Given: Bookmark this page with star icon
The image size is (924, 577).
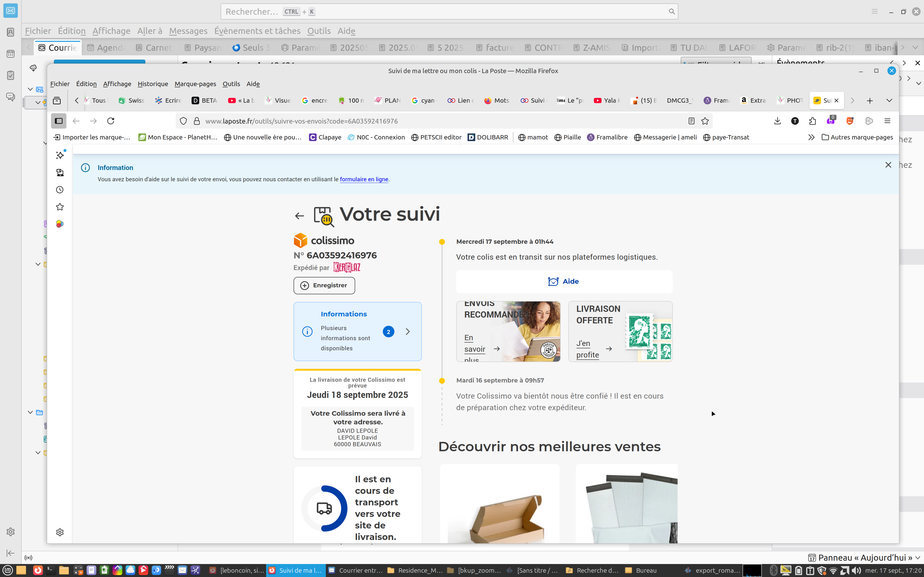Looking at the screenshot, I should tap(705, 121).
